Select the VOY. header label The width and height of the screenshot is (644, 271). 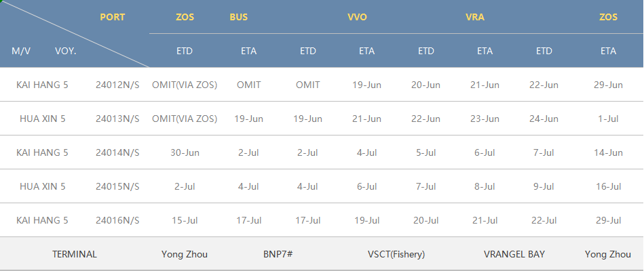click(66, 51)
